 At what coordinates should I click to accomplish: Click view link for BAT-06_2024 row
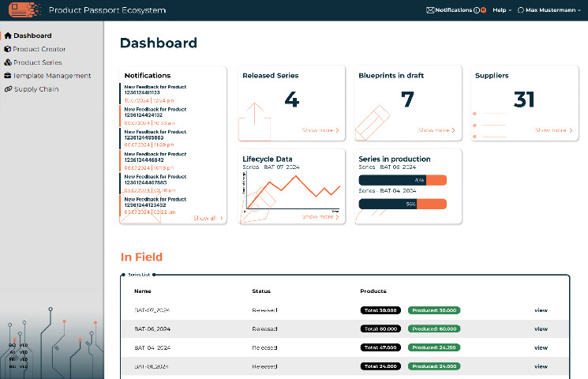(541, 330)
